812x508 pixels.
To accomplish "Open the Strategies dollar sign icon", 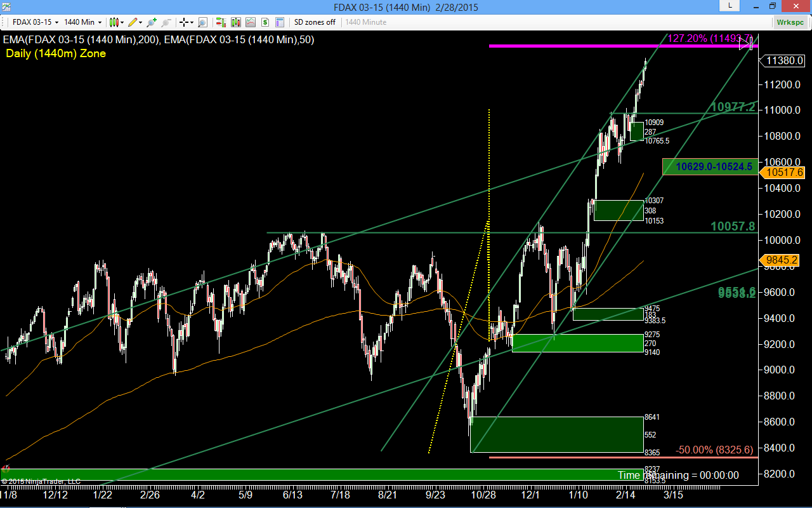I will pyautogui.click(x=265, y=22).
